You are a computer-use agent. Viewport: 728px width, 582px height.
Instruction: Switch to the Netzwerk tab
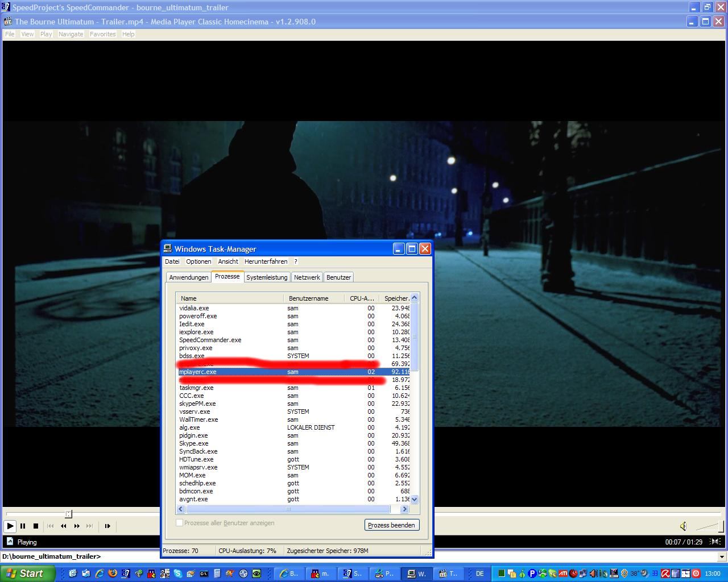click(x=307, y=277)
